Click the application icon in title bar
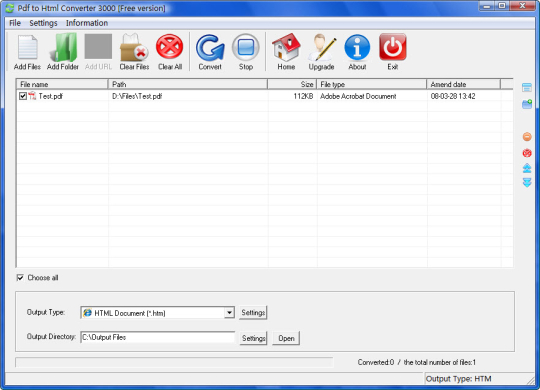This screenshot has height=390, width=540. 10,8
